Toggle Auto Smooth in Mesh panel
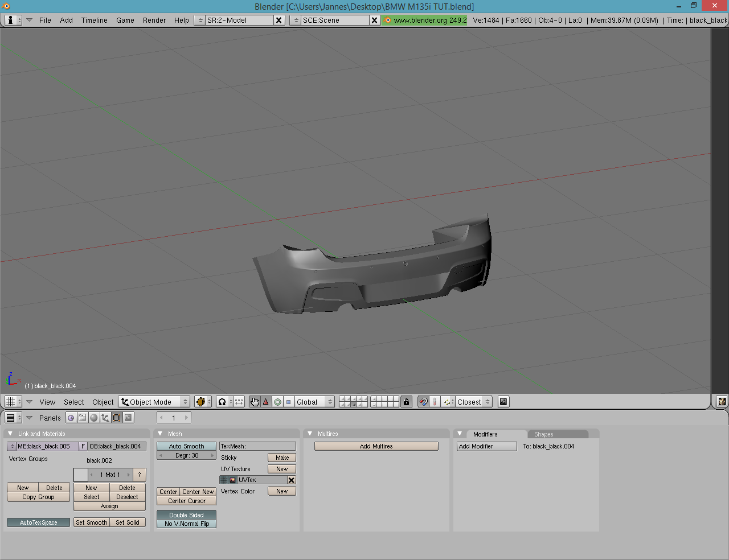 (186, 446)
